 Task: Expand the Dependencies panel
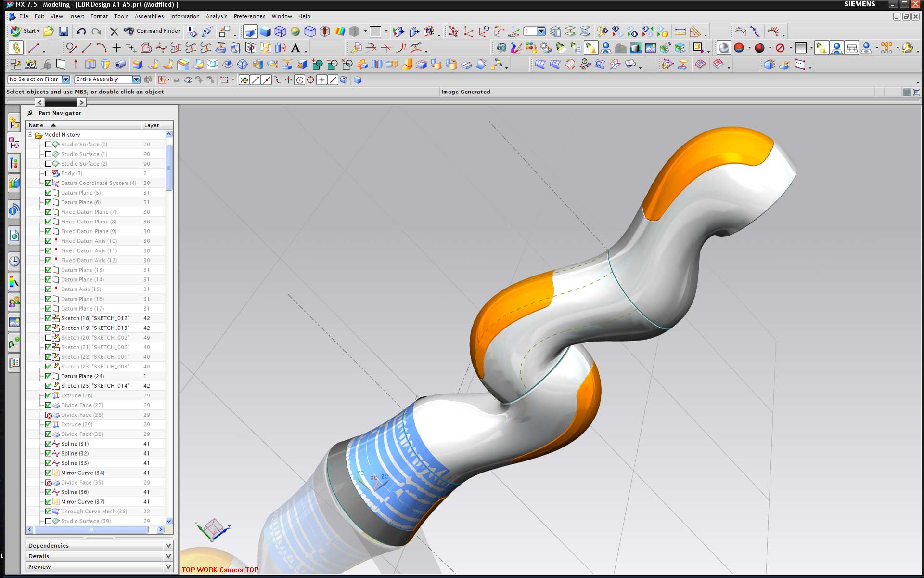click(168, 545)
